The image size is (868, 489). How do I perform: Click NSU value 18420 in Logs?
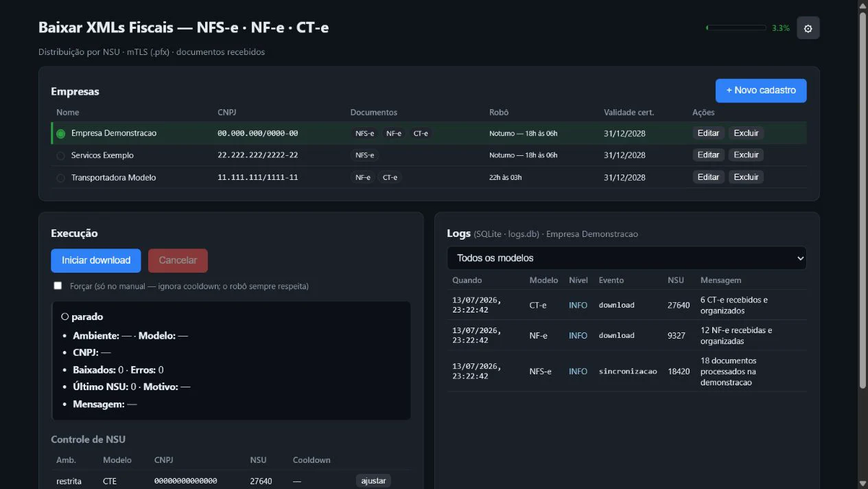pos(679,372)
